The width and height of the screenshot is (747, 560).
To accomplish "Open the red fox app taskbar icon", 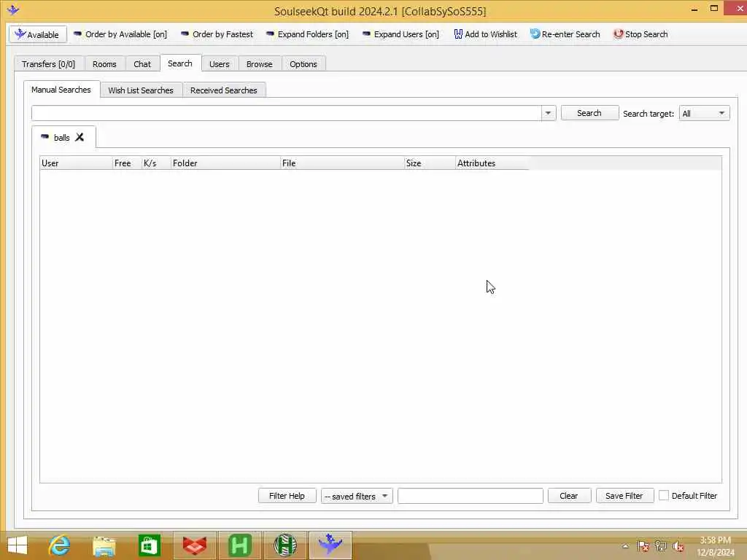I will coord(195,545).
